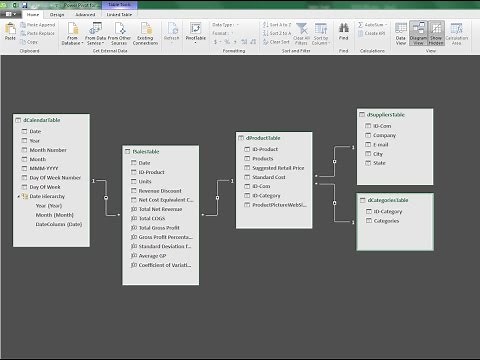Select Year (Year) hierarchy level
Screen dimensions: 480x360
pos(49,206)
